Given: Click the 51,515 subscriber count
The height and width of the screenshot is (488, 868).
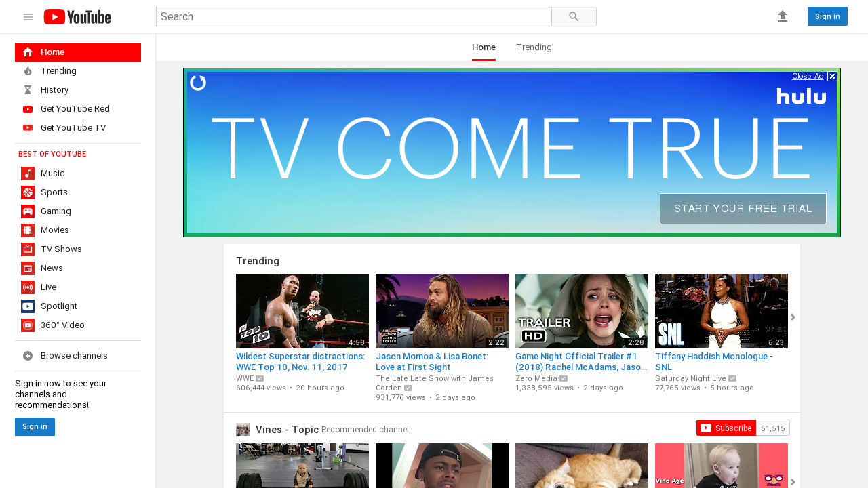Looking at the screenshot, I should (773, 428).
